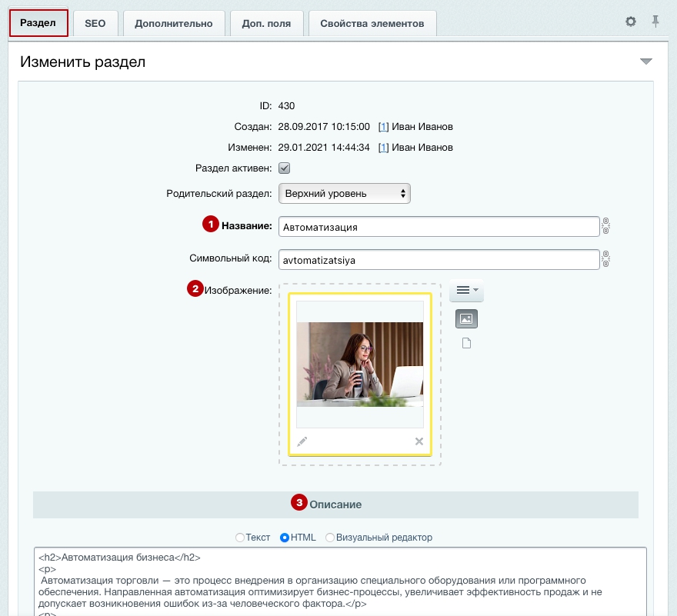The image size is (677, 616).
Task: Click the Изменить раздел heading
Action: pos(82,62)
